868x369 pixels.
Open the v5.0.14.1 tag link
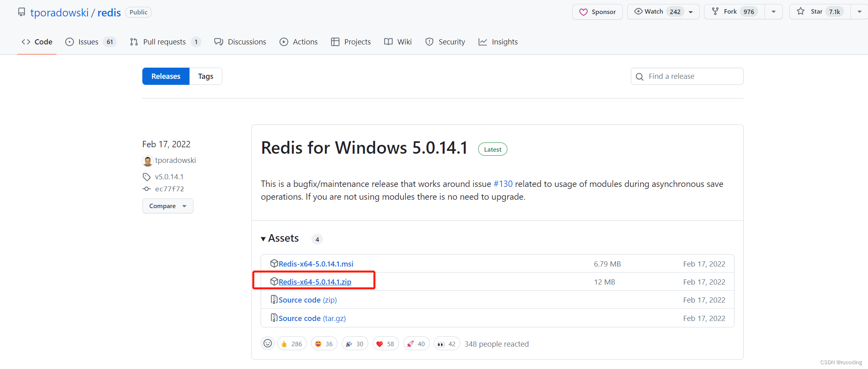pyautogui.click(x=169, y=176)
